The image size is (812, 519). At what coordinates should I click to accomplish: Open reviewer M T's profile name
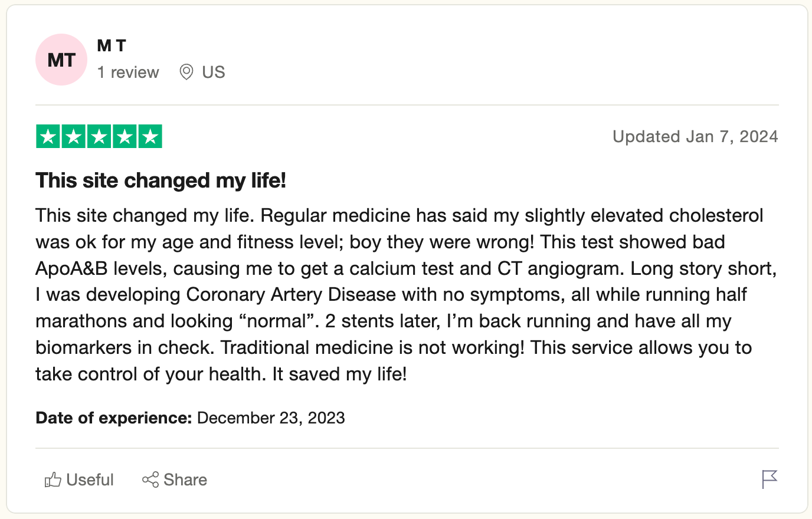(x=112, y=45)
